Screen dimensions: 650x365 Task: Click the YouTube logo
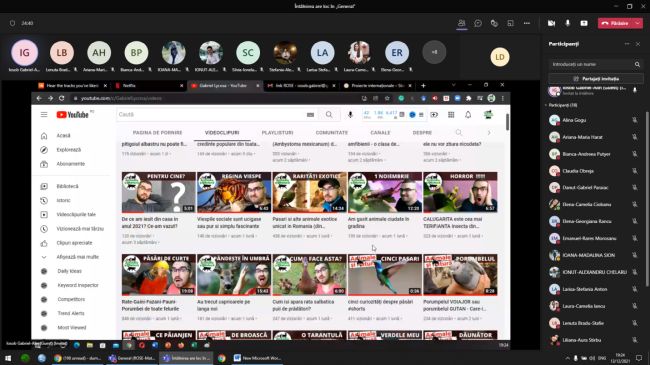[73, 114]
